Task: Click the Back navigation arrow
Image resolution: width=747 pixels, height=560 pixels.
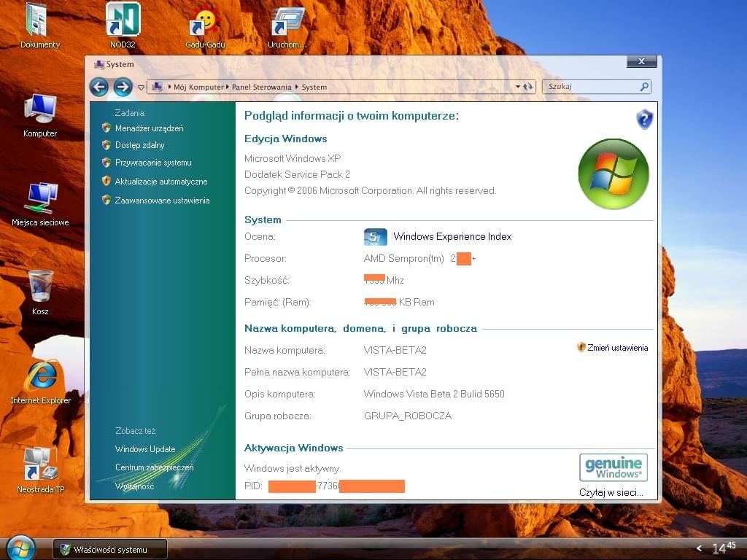Action: pyautogui.click(x=99, y=87)
